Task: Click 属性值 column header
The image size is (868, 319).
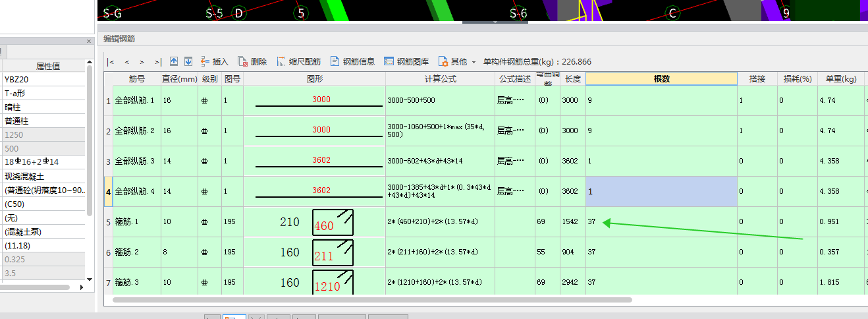Action: tap(47, 66)
